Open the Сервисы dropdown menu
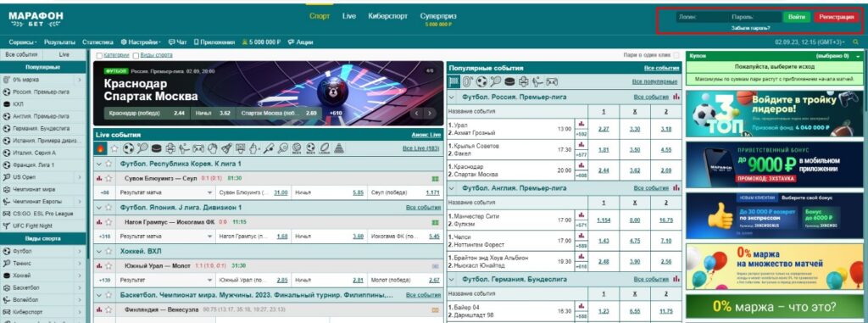868x323 pixels. click(23, 42)
